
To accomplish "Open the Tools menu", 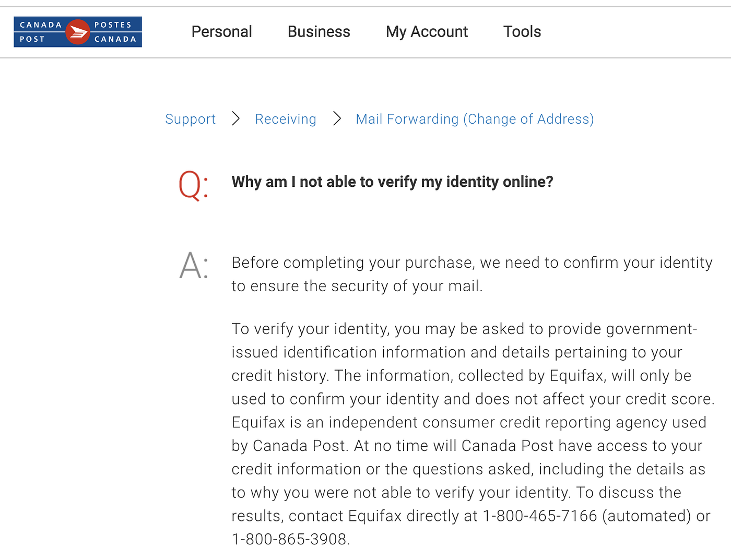I will [x=522, y=32].
